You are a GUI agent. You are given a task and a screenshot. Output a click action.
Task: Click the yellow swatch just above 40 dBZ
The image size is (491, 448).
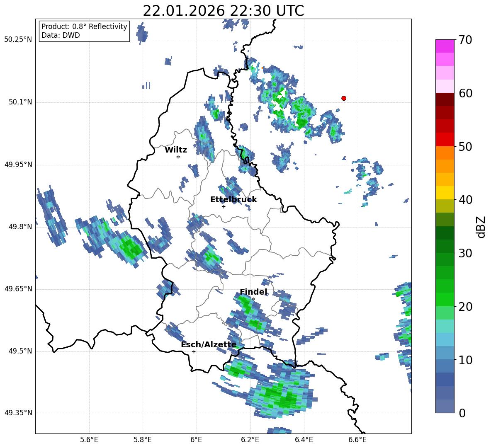pos(445,193)
